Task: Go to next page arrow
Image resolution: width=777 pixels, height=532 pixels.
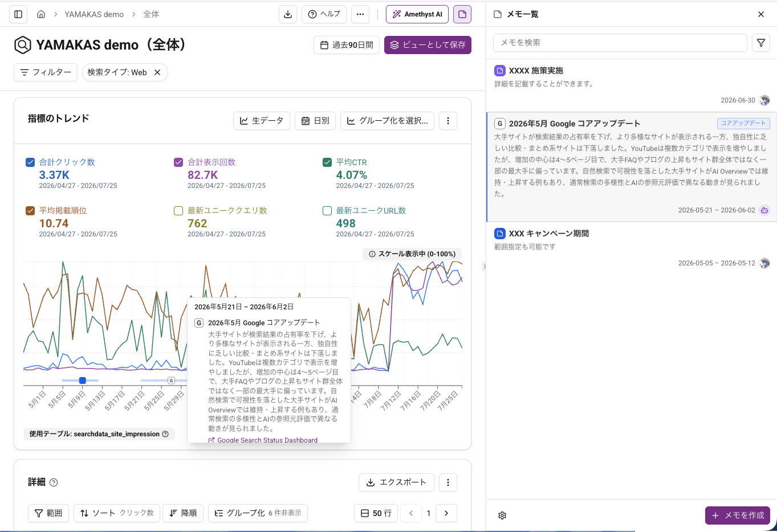Action: 446,513
